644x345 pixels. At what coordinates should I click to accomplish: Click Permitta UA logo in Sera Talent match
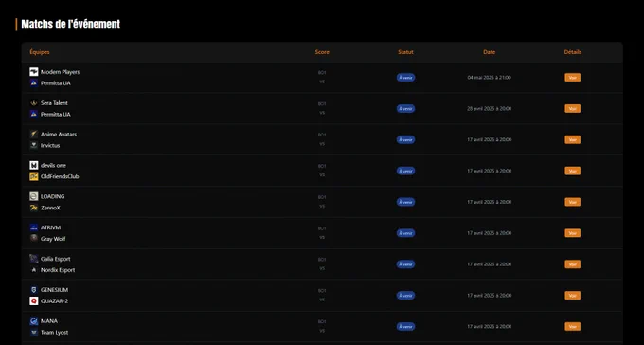coord(34,115)
